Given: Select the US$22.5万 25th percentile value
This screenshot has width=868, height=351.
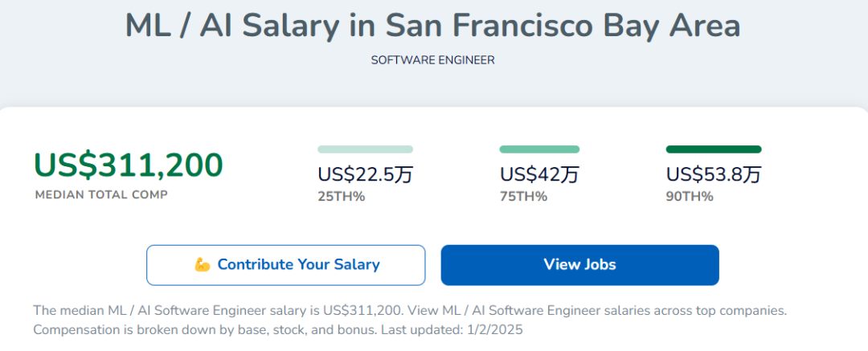Looking at the screenshot, I should tap(366, 174).
